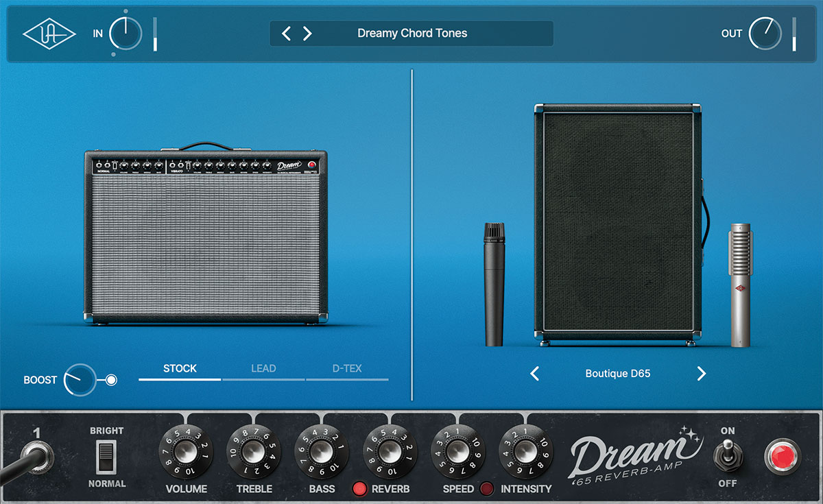
Task: Click the INTENSITY knob
Action: pos(526,453)
